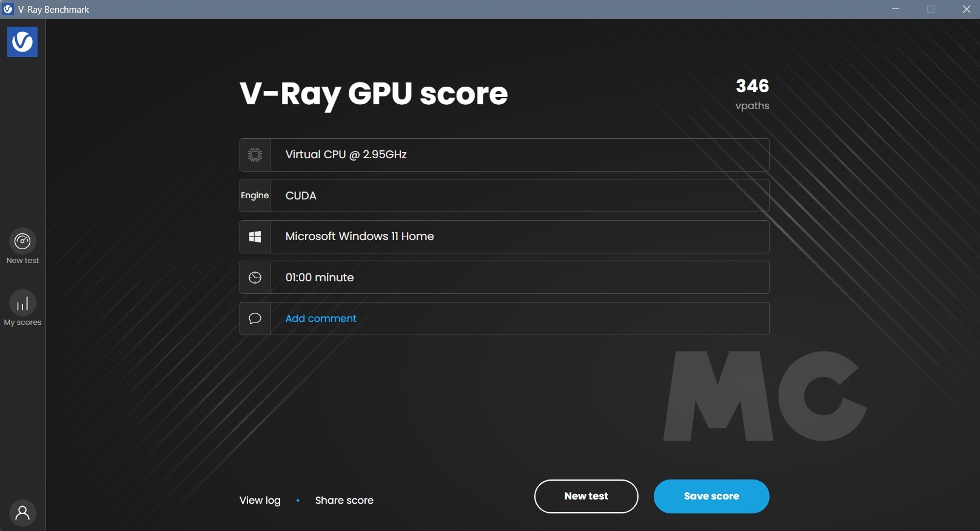The image size is (980, 531).
Task: Click the V-Ray GPU score heading
Action: tap(374, 94)
